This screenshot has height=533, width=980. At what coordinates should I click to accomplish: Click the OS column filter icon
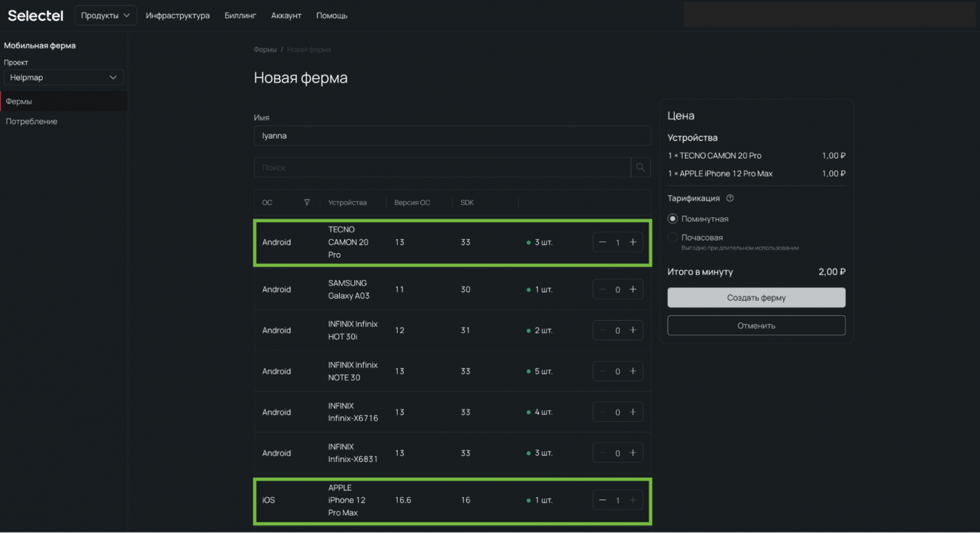pos(307,202)
